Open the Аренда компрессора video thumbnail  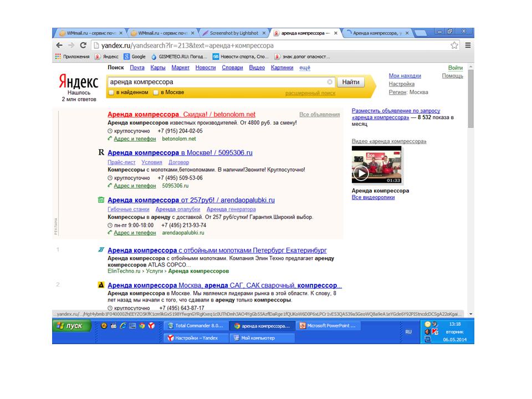click(x=376, y=165)
